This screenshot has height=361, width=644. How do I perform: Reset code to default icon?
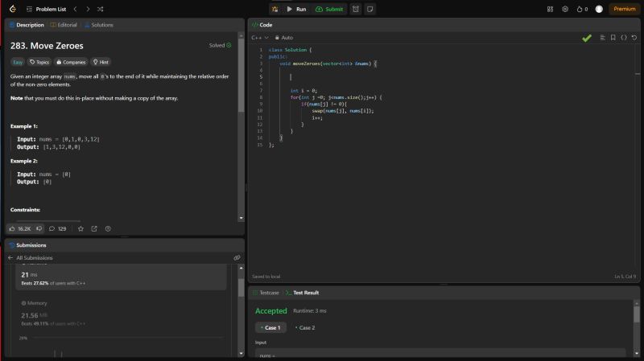(634, 38)
